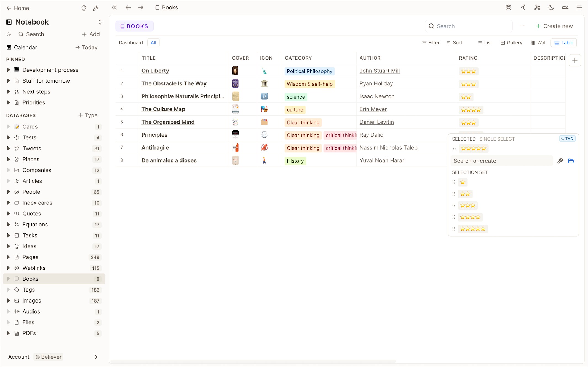
Task: Open author link John Stuart Mill
Action: tap(379, 71)
